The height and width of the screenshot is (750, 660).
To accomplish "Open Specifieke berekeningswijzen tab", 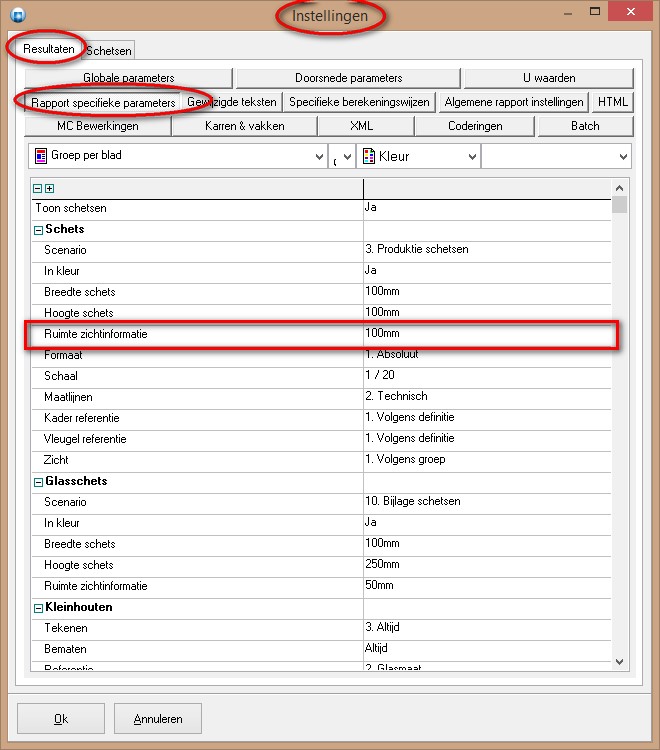I will point(359,102).
